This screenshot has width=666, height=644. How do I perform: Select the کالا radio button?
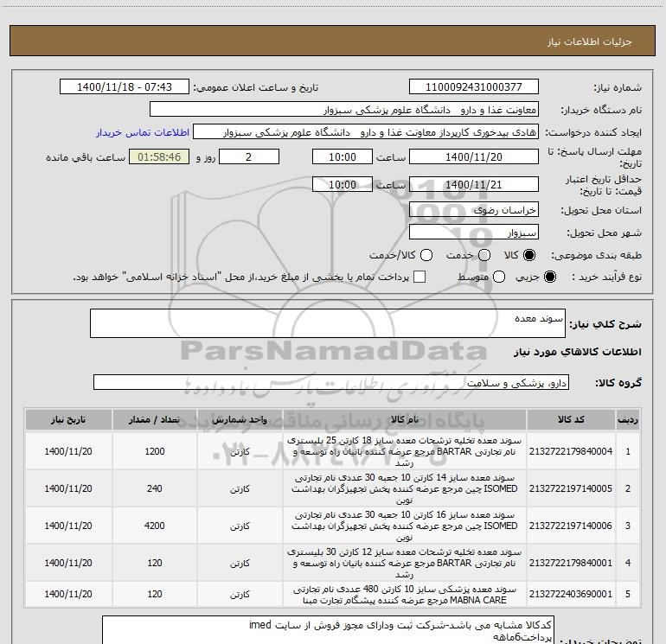click(529, 255)
